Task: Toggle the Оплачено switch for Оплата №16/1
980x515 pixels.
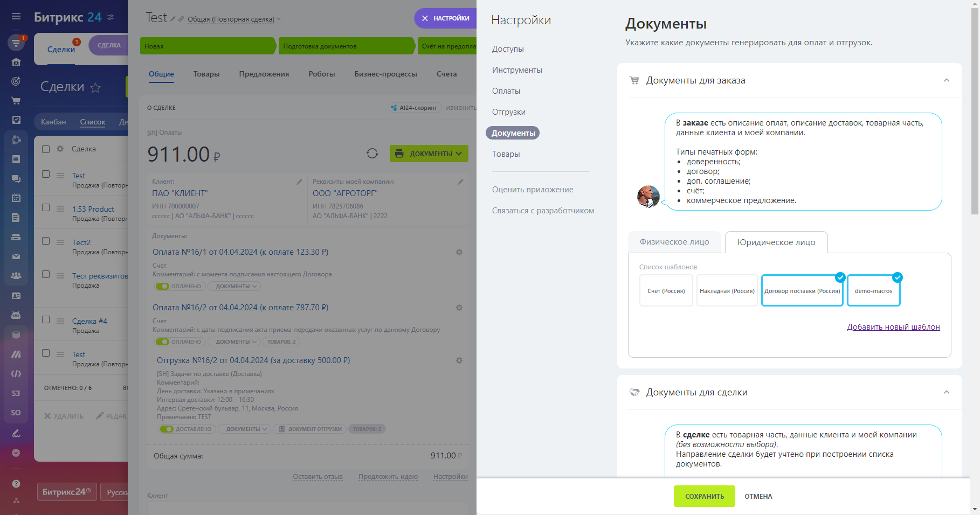Action: click(162, 287)
